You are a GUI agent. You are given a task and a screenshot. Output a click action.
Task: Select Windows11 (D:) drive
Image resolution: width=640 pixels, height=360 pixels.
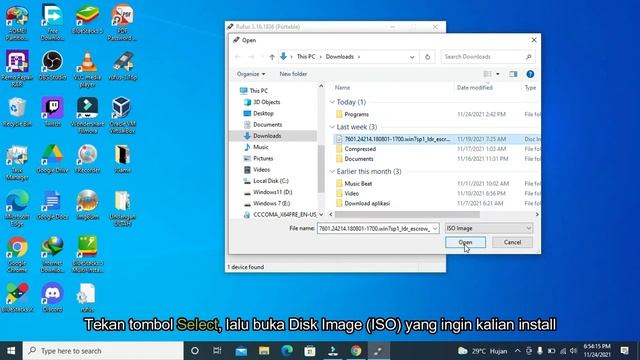click(272, 192)
